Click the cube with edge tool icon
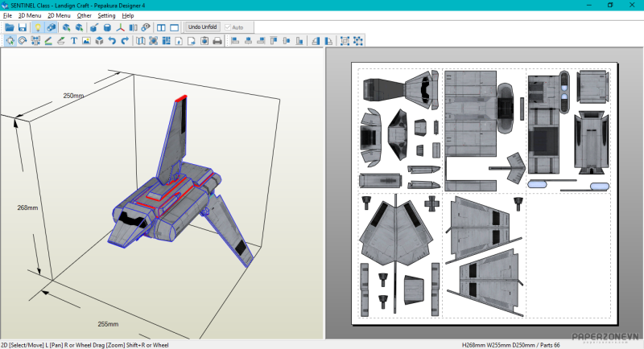The height and width of the screenshot is (349, 644). (x=94, y=27)
